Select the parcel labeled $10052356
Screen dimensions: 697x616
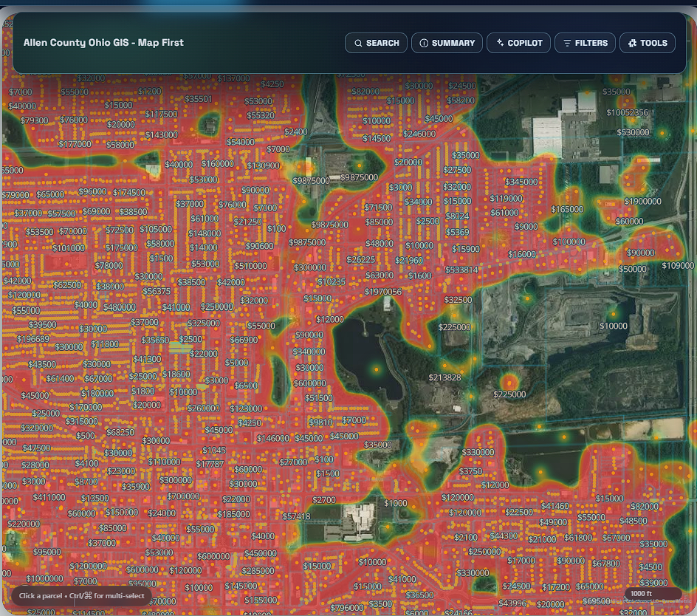point(627,113)
